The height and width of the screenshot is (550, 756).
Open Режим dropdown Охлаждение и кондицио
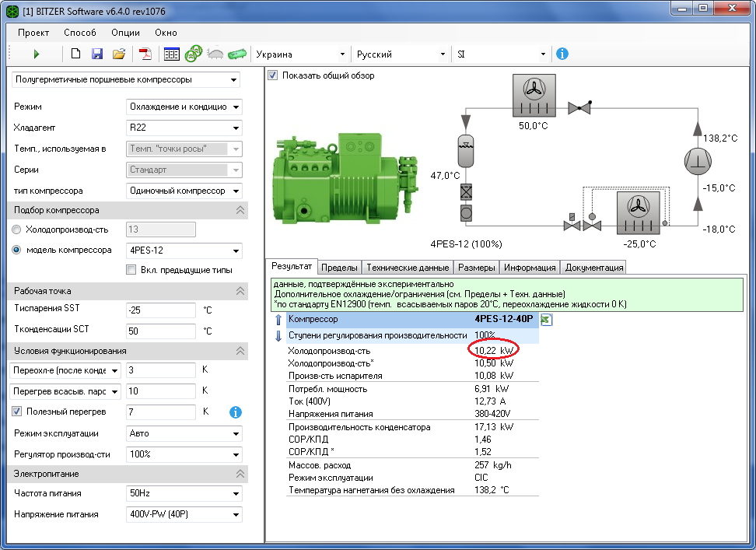[x=184, y=107]
